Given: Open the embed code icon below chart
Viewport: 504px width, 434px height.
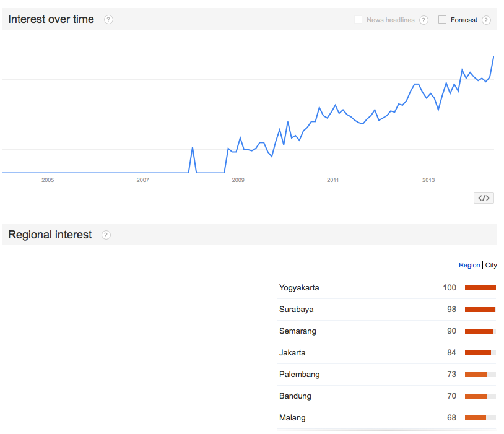Looking at the screenshot, I should (484, 198).
